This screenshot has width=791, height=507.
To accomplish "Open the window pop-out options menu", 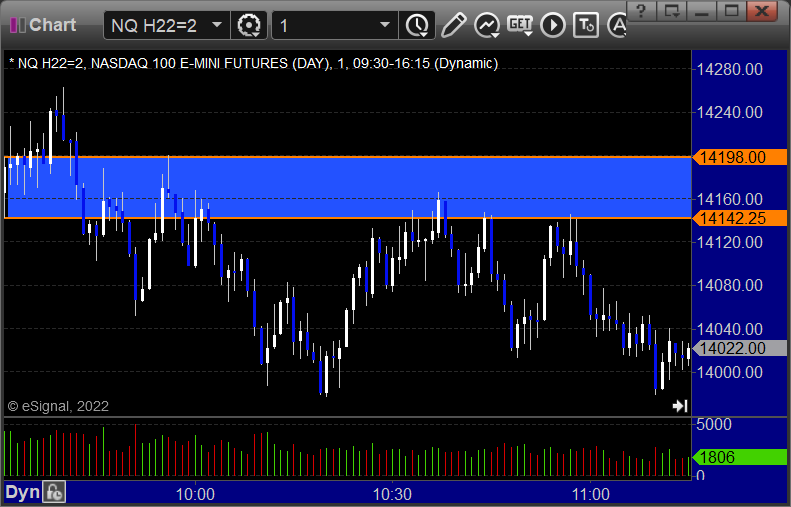I will [x=671, y=10].
